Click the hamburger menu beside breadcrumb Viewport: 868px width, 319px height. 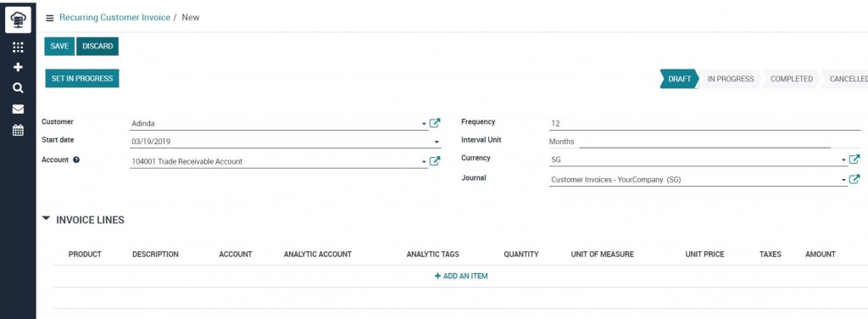(50, 18)
